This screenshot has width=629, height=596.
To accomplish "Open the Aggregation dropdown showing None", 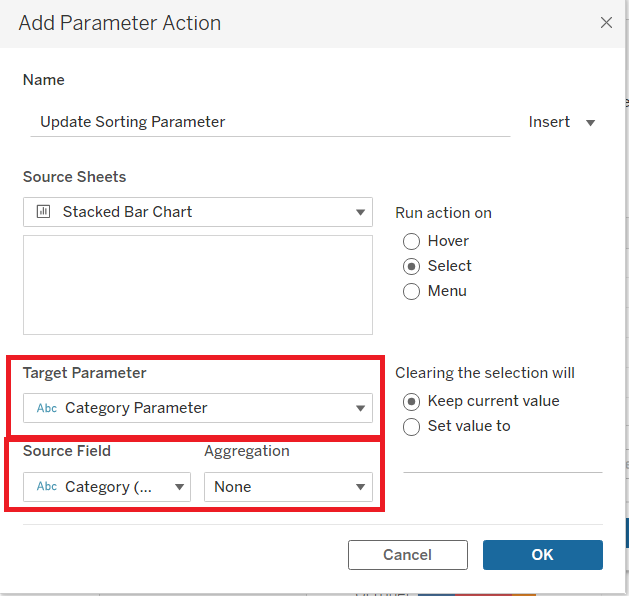I will [x=288, y=487].
